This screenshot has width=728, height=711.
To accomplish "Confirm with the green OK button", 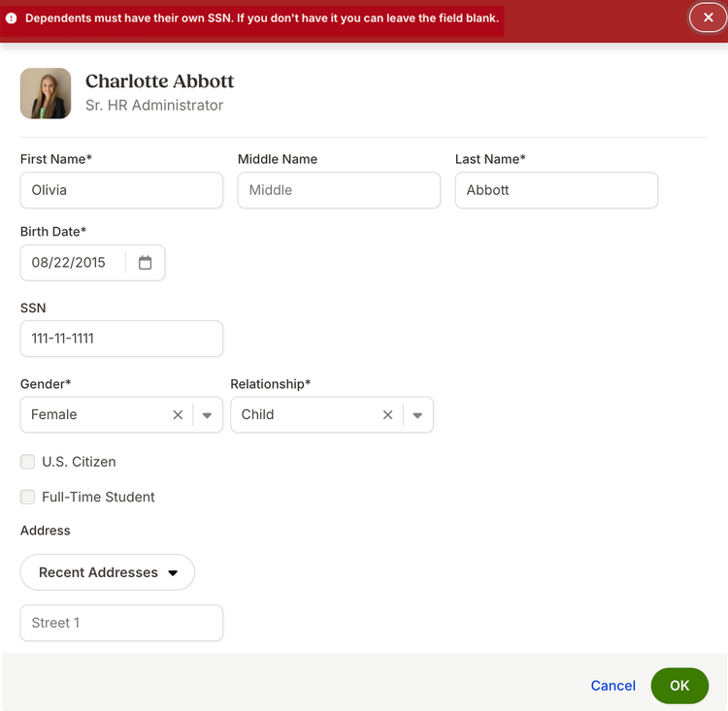I will pos(679,686).
